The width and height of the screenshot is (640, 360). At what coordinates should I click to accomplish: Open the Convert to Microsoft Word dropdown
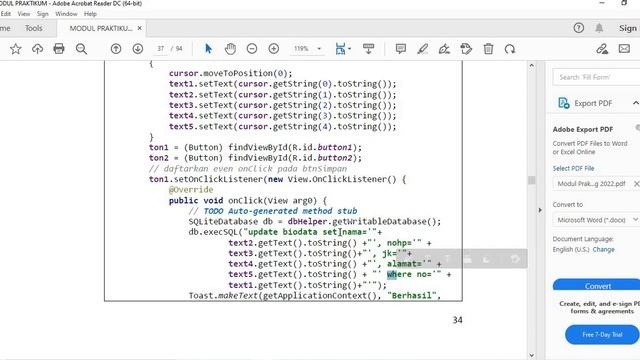[x=596, y=220]
